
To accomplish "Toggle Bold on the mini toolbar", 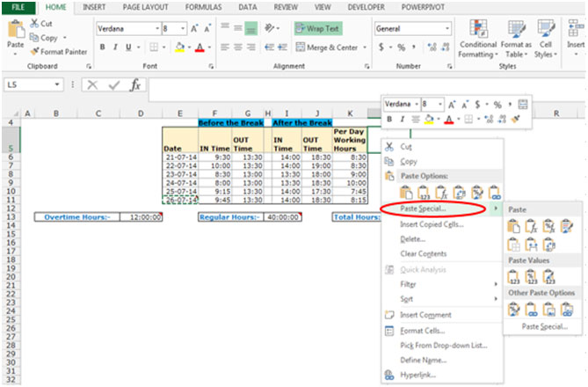I will tap(389, 120).
